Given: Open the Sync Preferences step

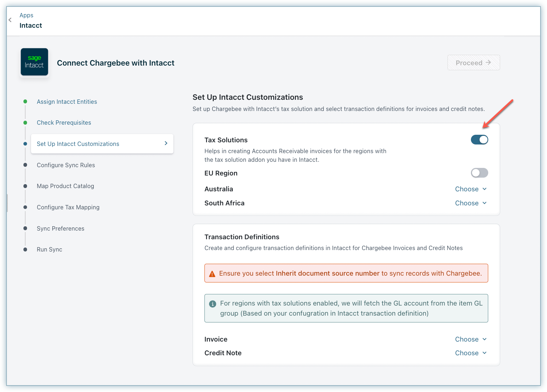Looking at the screenshot, I should tap(60, 228).
